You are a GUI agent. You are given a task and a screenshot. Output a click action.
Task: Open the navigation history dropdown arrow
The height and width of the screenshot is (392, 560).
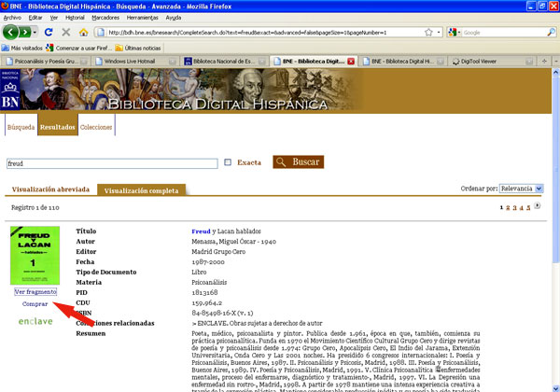point(35,33)
